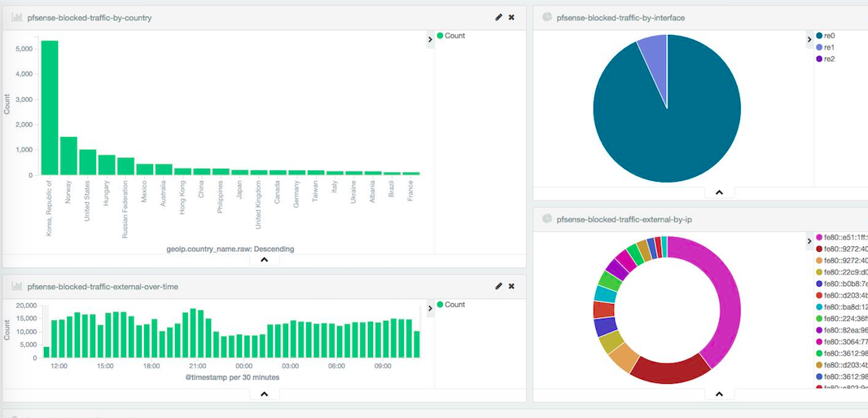The image size is (868, 418).
Task: Remove the blocked-traffic-external-over-time panel with X icon
Action: pyautogui.click(x=511, y=286)
